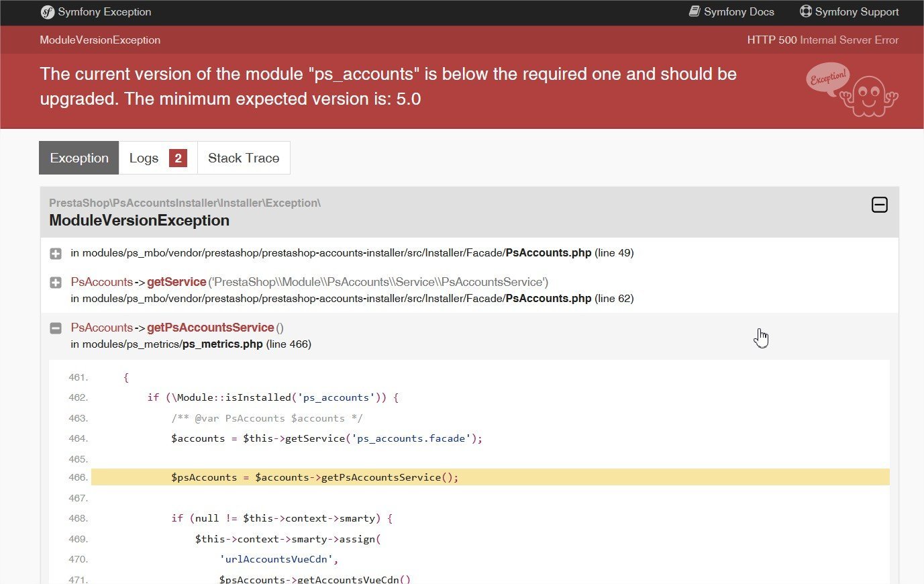Click the PsAccounts.php line 62 file path
Image resolution: width=924 pixels, height=584 pixels.
[x=352, y=299]
